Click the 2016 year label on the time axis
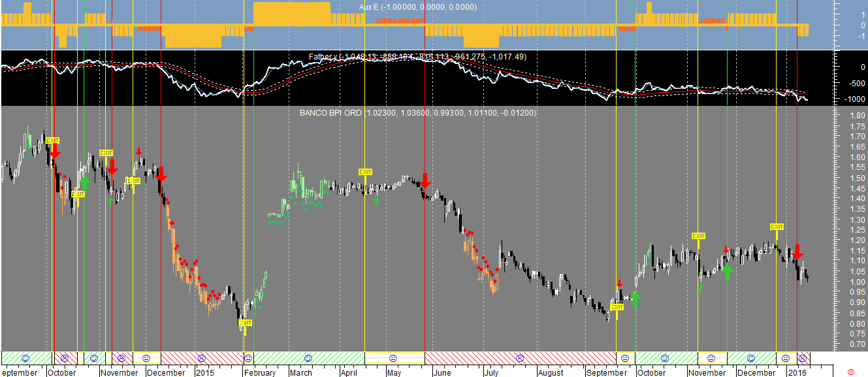The image size is (868, 377). pyautogui.click(x=796, y=373)
